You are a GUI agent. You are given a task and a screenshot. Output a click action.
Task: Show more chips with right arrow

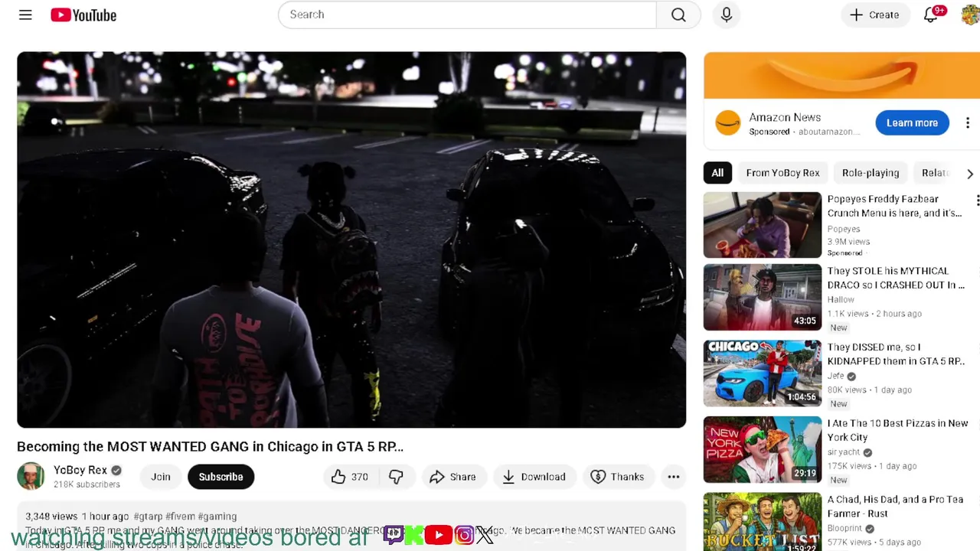(969, 174)
